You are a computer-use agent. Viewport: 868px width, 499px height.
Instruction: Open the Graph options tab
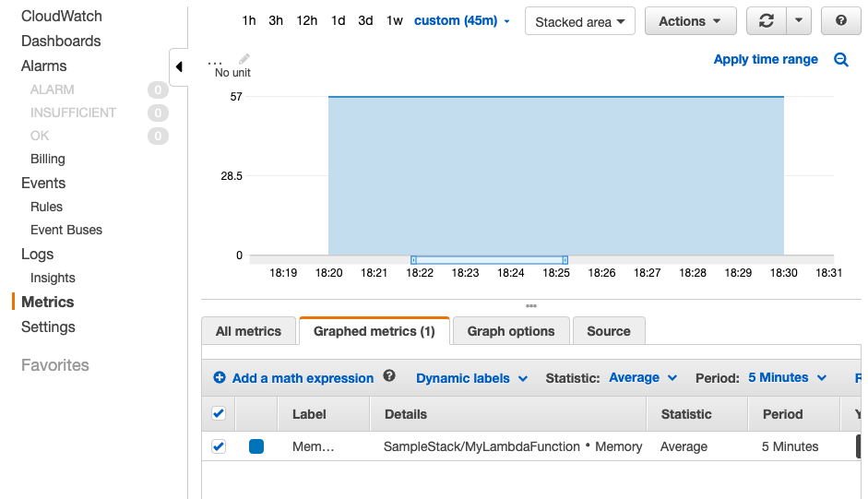[x=511, y=331]
